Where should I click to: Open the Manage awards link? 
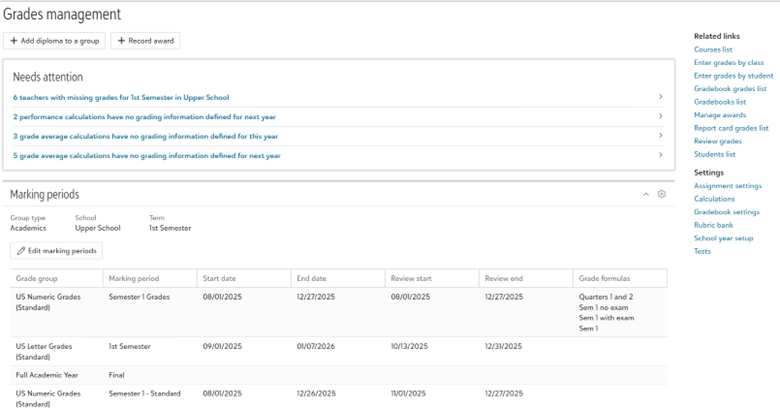click(720, 115)
